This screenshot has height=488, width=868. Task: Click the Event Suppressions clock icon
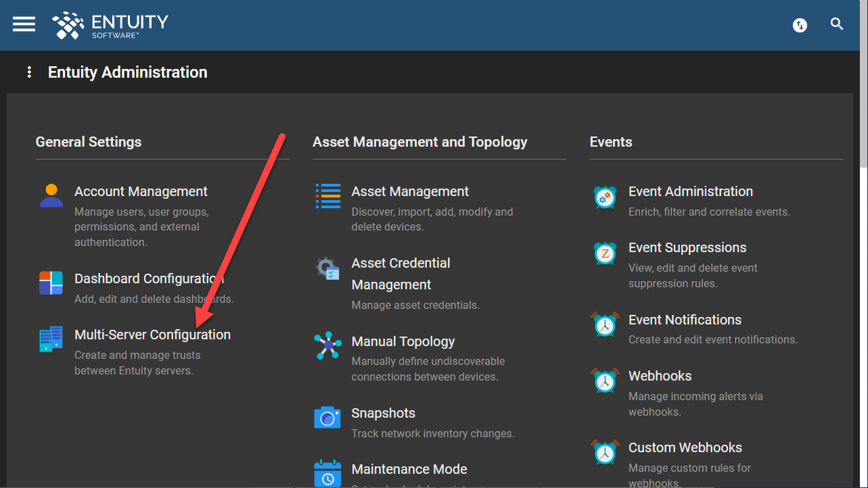click(x=605, y=252)
